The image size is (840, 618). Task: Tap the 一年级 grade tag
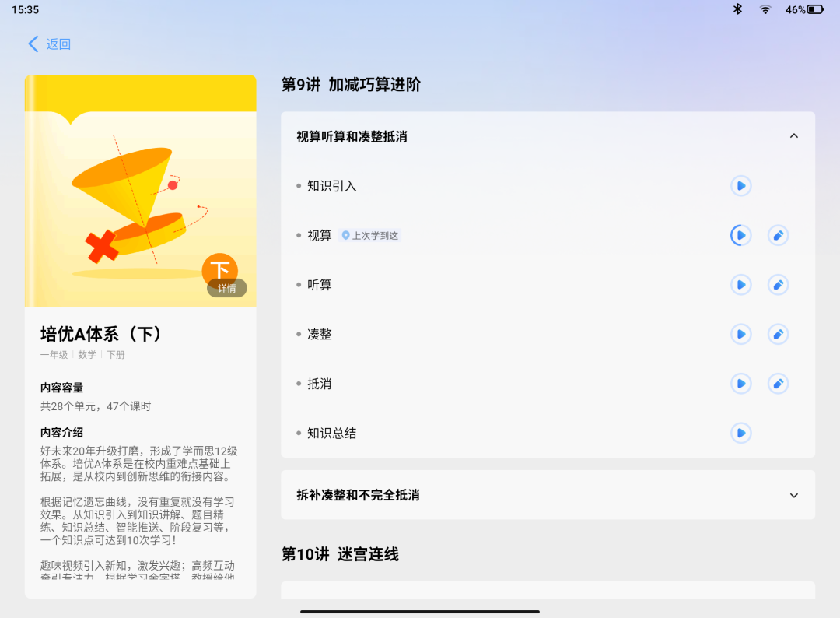point(54,355)
